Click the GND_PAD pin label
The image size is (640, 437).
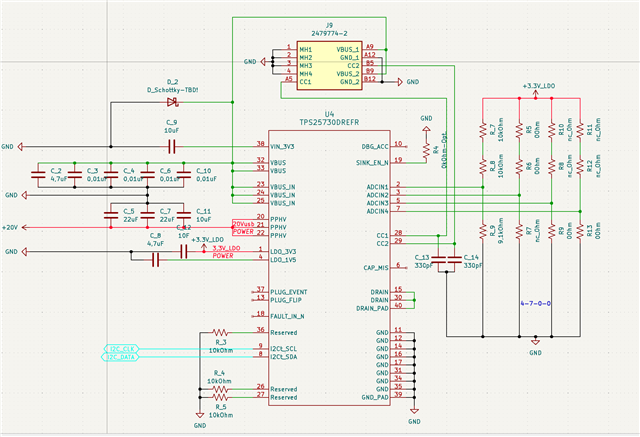click(375, 397)
